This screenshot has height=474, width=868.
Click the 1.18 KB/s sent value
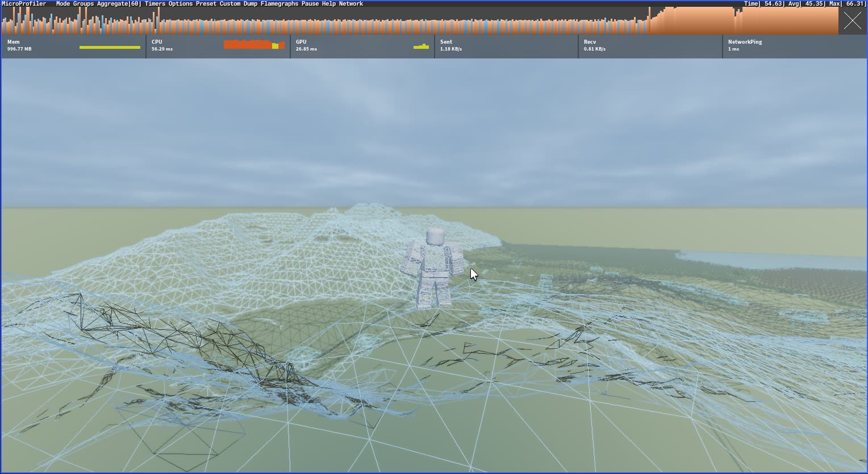(x=451, y=49)
